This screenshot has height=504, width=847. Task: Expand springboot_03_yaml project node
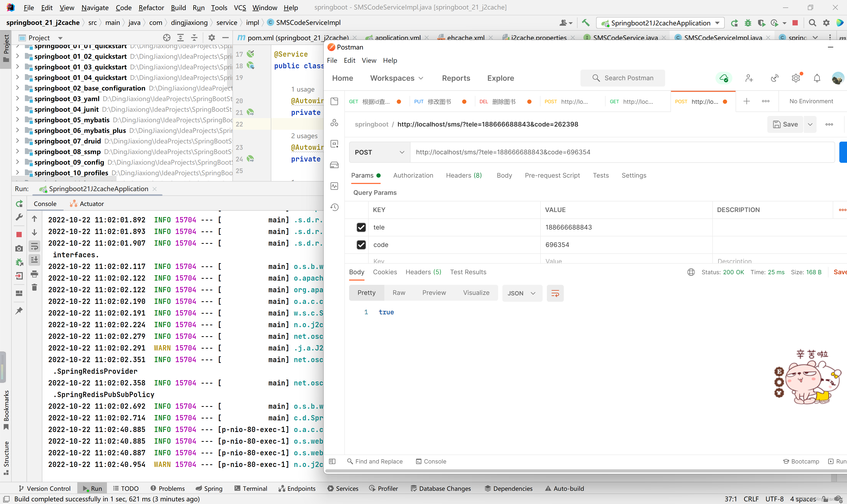point(17,98)
